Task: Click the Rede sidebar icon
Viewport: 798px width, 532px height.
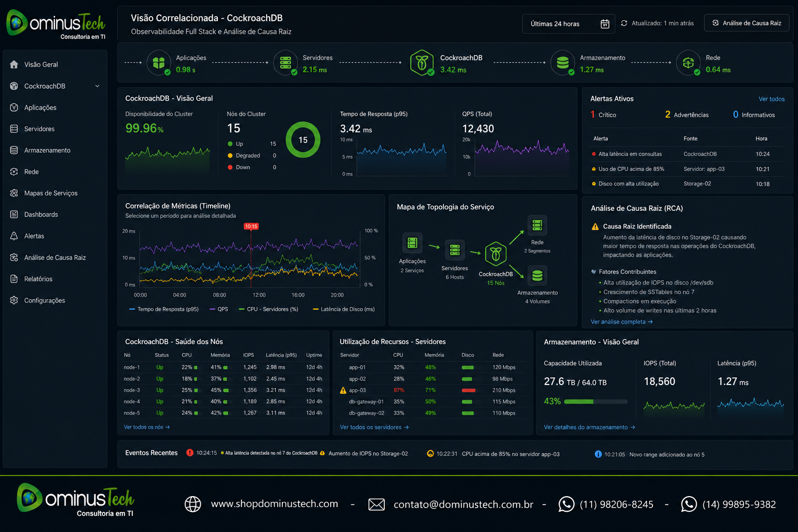Action: [14, 171]
